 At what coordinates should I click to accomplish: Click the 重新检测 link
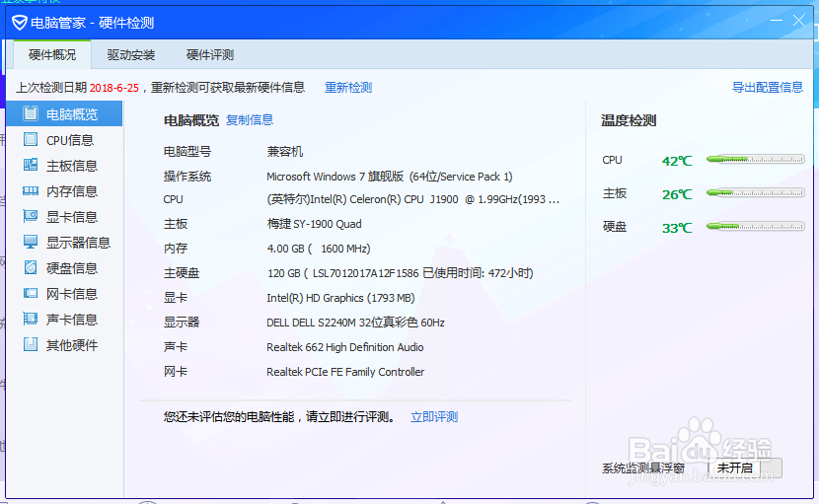click(x=348, y=87)
